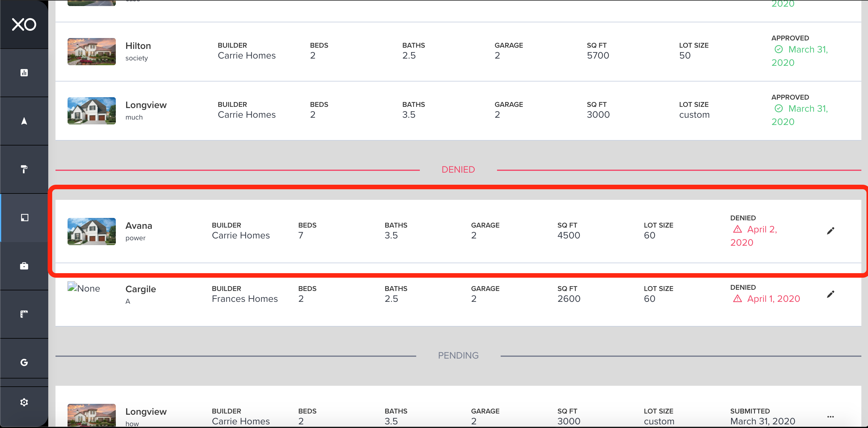Click the ruler measurement sidebar icon
The width and height of the screenshot is (868, 428).
(x=24, y=314)
